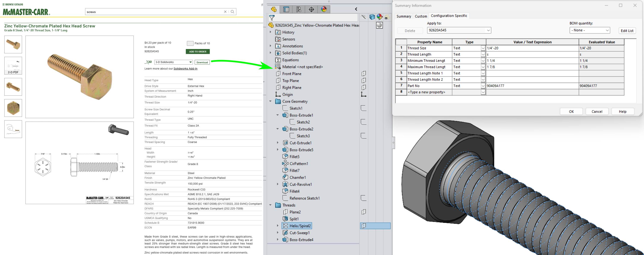Viewport: 644px width, 255px height.
Task: Open the ConfigurationManager tab icon
Action: [x=299, y=10]
